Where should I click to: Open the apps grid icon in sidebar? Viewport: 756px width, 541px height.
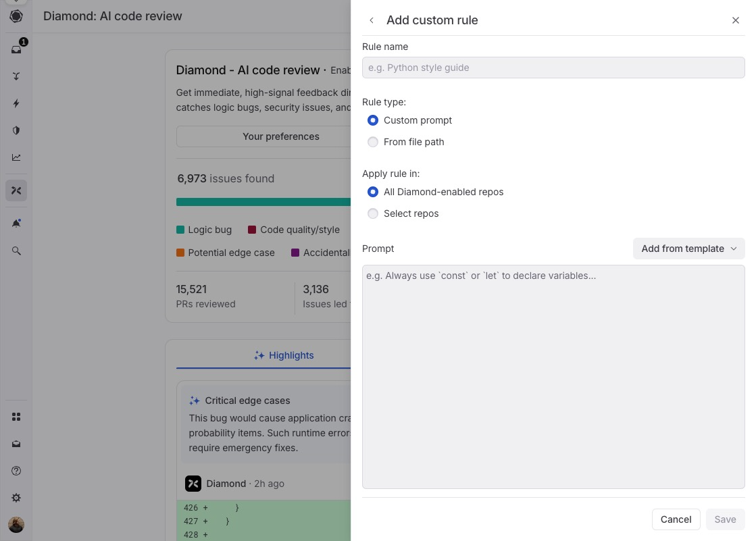(x=16, y=417)
